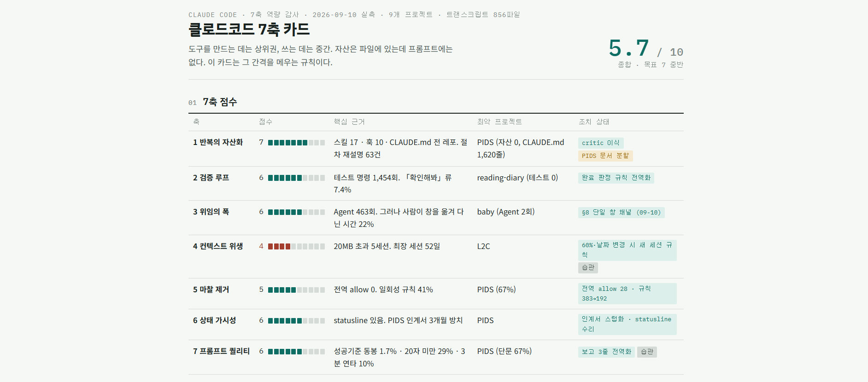Click the evidence text '20MB 초과 5세션. 최장 세션 52일'
Viewport: 868px width, 382px height.
(387, 247)
